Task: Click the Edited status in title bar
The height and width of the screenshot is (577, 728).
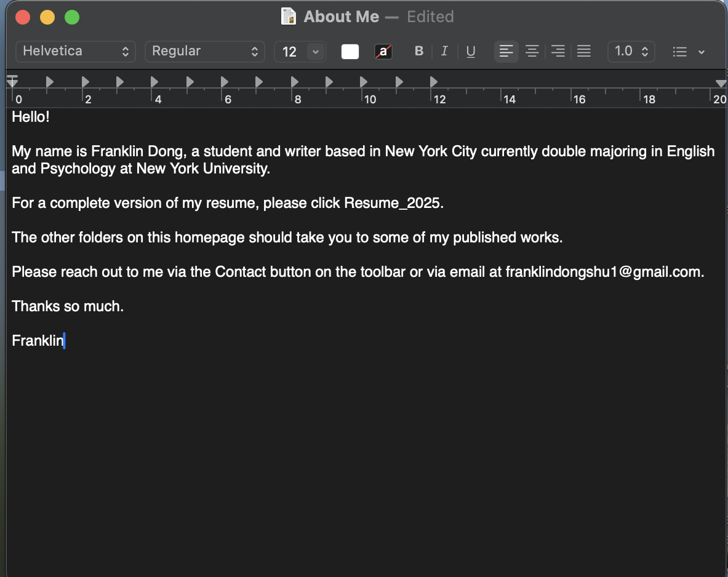Action: [430, 17]
